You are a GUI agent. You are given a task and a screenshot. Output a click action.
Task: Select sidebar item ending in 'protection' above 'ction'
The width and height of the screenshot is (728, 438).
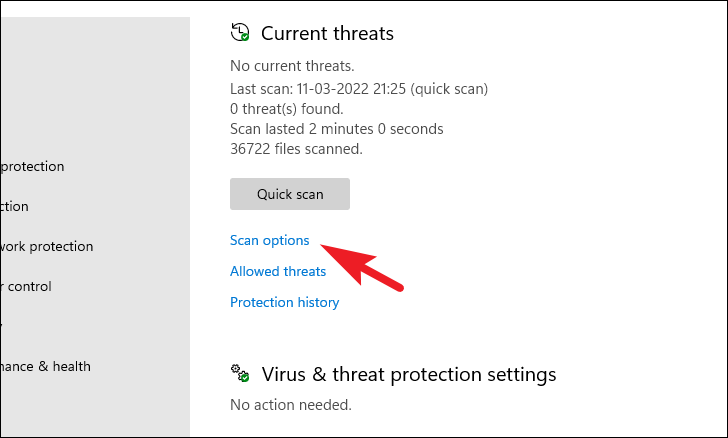(x=32, y=166)
